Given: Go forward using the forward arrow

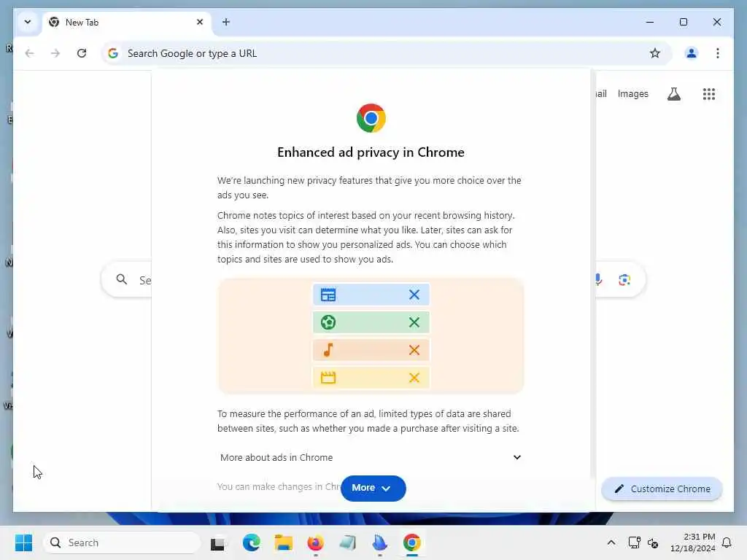Looking at the screenshot, I should click(55, 53).
